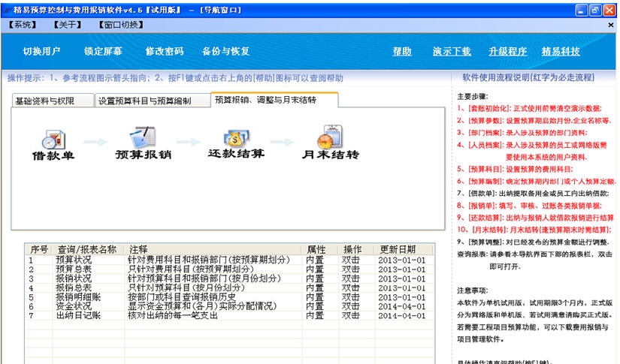Open the 【关于】 menu
The image size is (620, 364).
pos(68,25)
